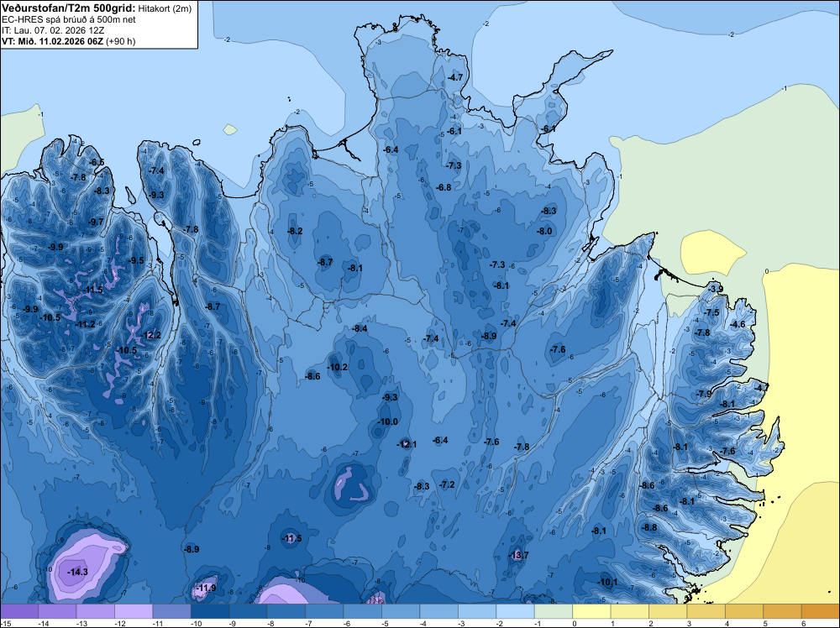Image resolution: width=840 pixels, height=628 pixels.
Task: Select the -9.7 temperature value
Action: [x=96, y=222]
